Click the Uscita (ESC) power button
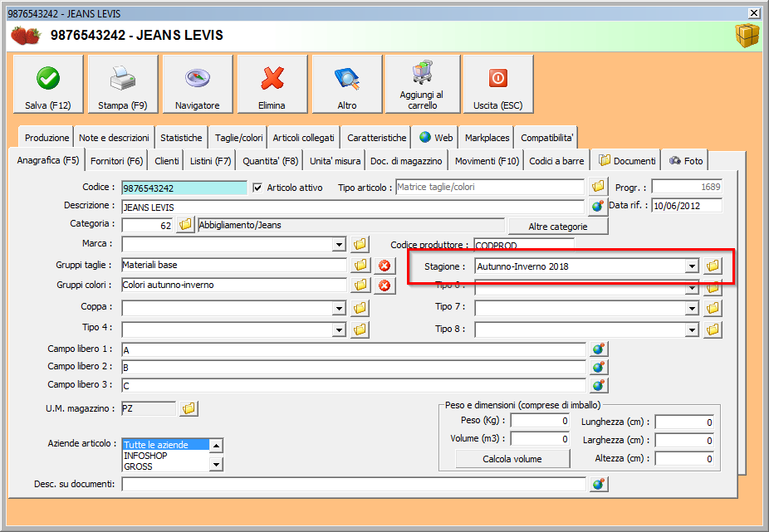Image resolution: width=769 pixels, height=532 pixels. click(497, 85)
